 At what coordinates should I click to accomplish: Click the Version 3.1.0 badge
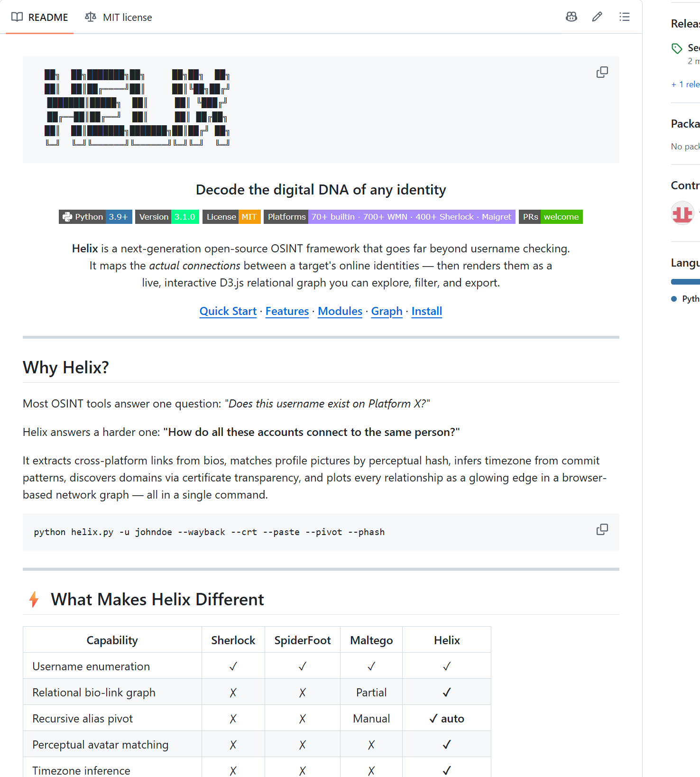tap(167, 217)
